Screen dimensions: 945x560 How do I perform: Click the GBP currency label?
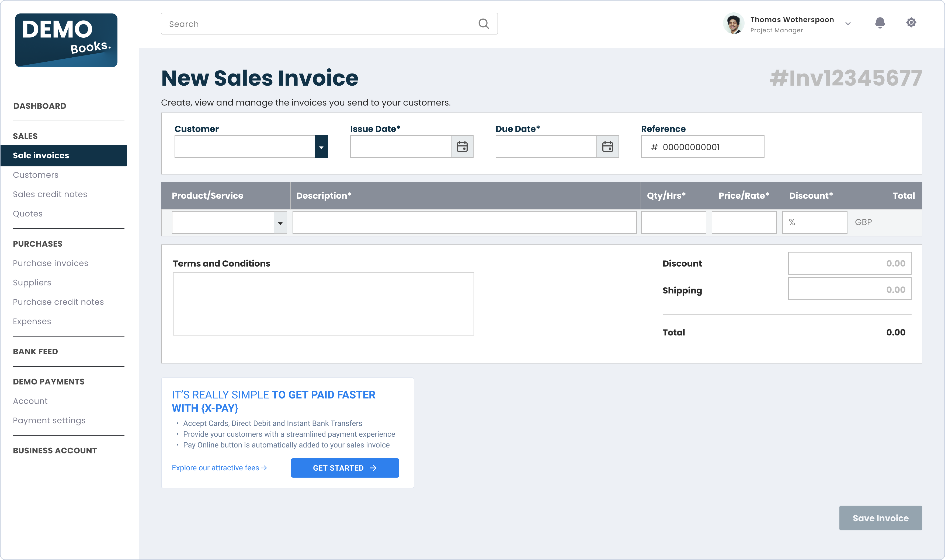(x=863, y=222)
